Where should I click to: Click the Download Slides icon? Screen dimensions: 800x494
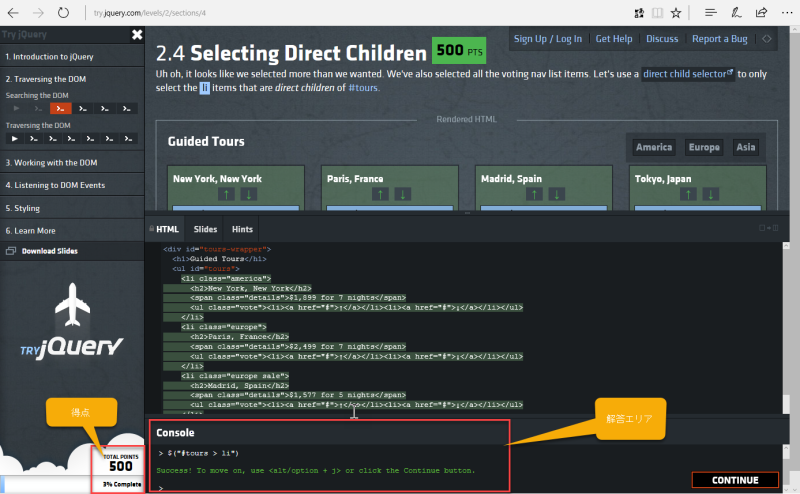click(11, 251)
